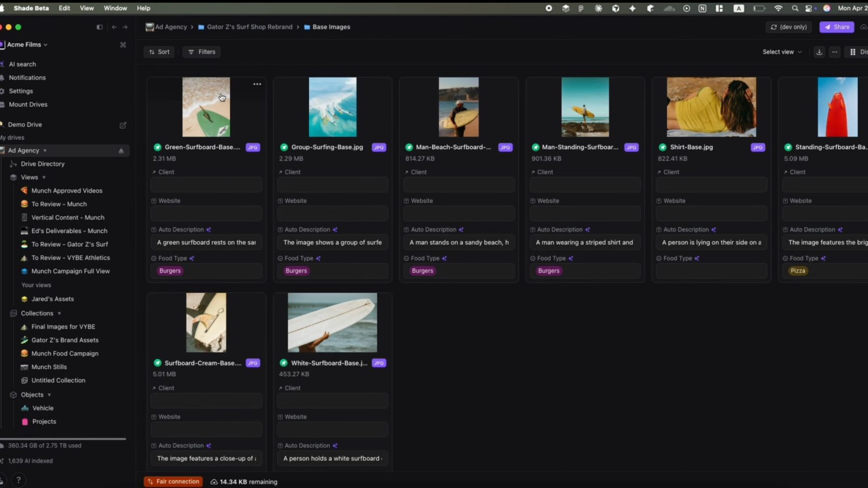The image size is (868, 488).
Task: Open the Man-Beach-Surfboard image thumbnail
Action: [459, 107]
